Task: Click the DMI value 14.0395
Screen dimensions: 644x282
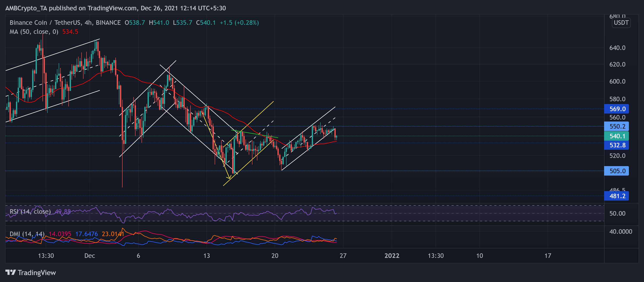Action: (60, 234)
